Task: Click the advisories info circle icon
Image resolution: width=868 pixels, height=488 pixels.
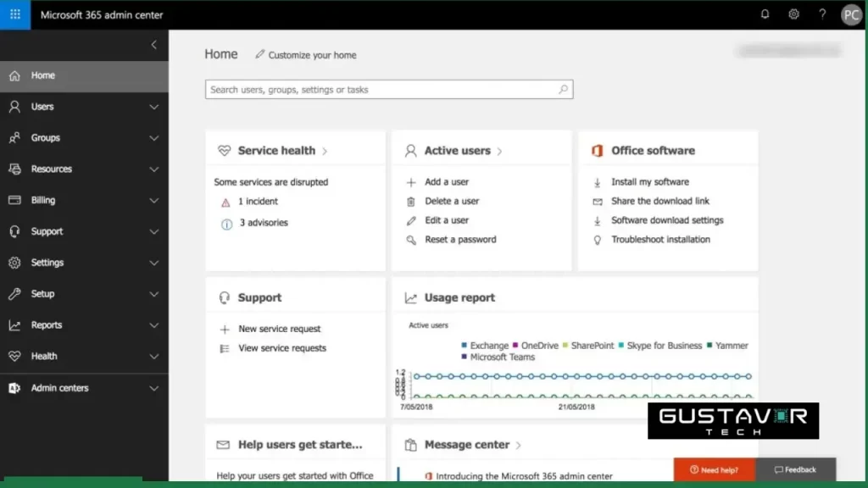Action: (x=226, y=224)
